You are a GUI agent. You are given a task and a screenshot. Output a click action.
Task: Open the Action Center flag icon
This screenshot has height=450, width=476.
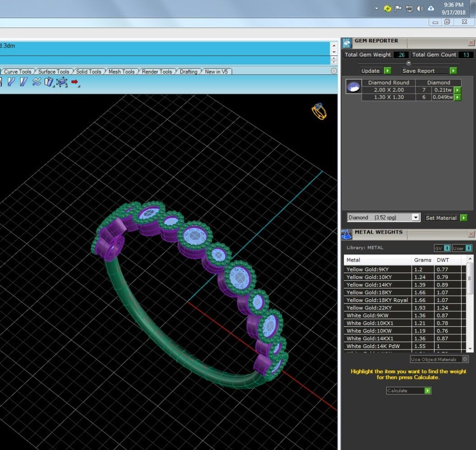click(x=398, y=8)
